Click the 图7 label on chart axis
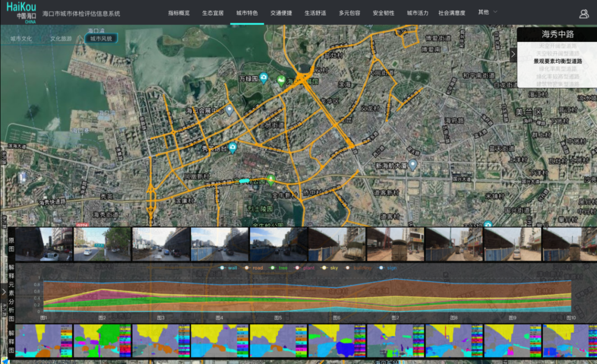This screenshot has height=364, width=597. point(395,318)
